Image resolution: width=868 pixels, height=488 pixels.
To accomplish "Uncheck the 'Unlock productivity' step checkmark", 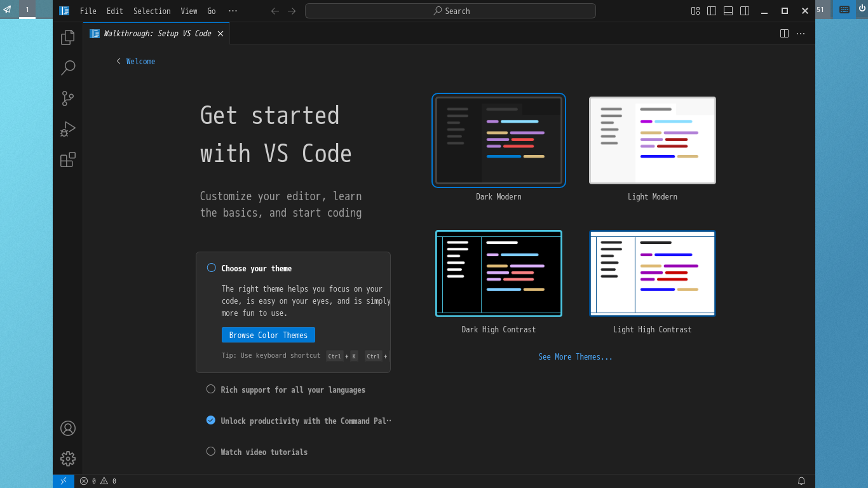I will click(211, 420).
